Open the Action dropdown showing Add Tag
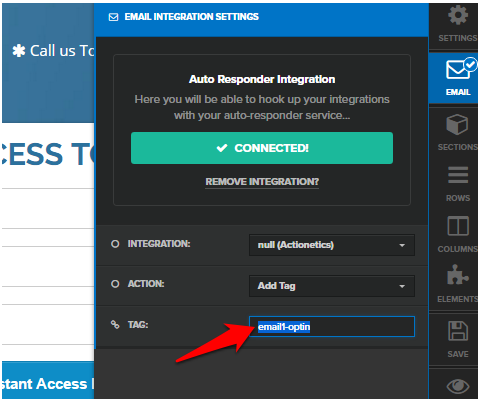The width and height of the screenshot is (481, 405). coord(332,286)
